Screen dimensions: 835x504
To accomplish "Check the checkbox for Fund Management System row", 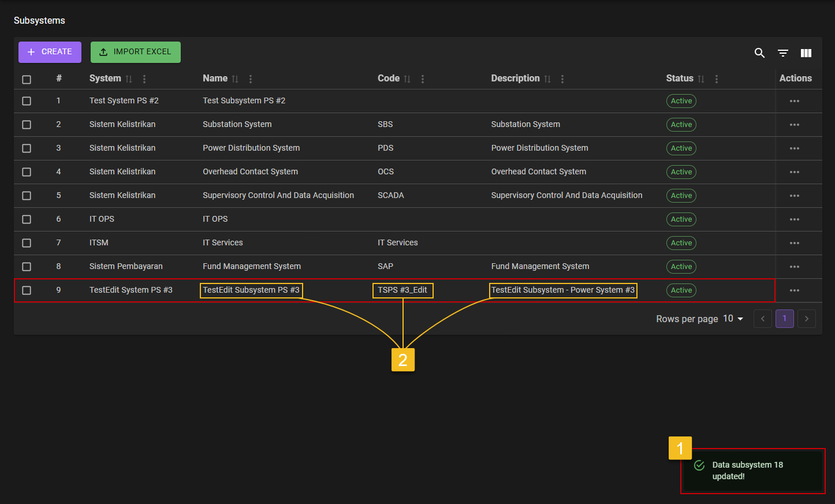I will 27,266.
